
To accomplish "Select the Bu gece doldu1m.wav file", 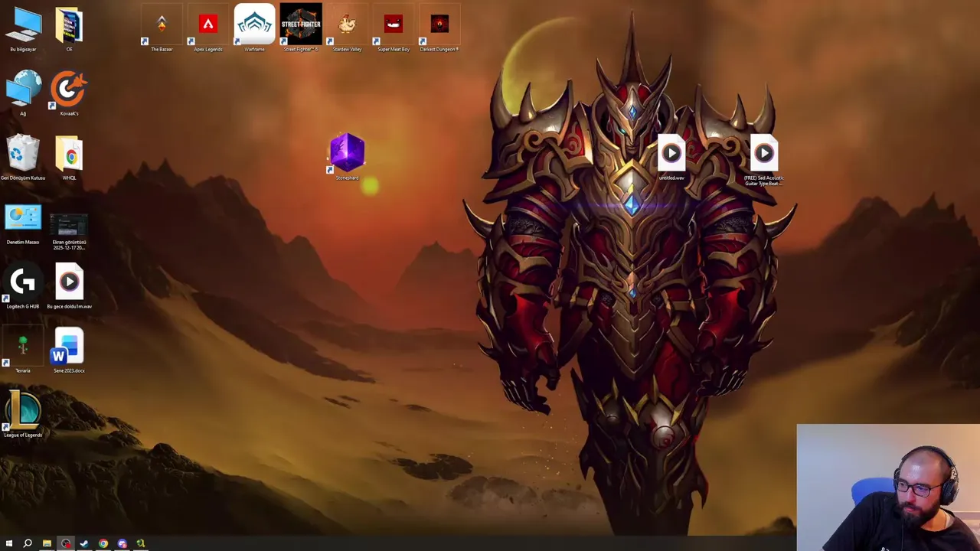I will pos(69,286).
